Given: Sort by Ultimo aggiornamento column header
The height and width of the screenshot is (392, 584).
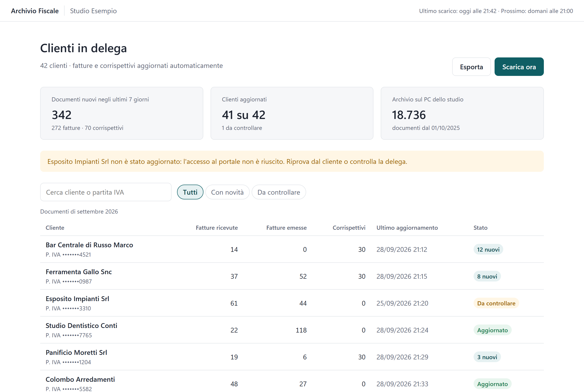Looking at the screenshot, I should point(407,228).
